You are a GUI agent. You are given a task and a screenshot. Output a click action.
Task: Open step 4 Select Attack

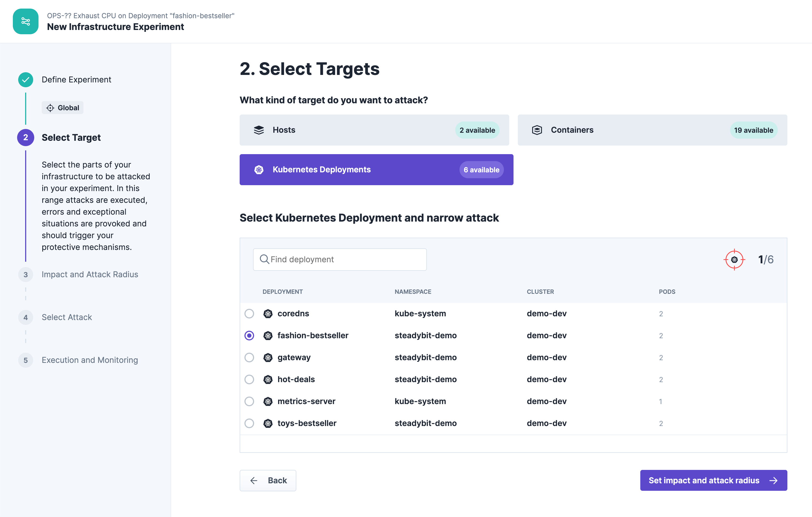[x=67, y=317]
